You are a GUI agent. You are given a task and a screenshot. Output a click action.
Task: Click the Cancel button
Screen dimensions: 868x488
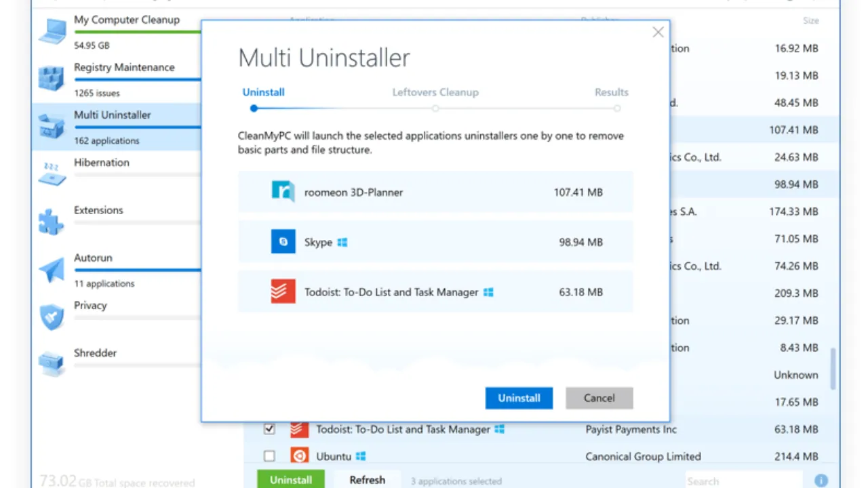coord(599,398)
